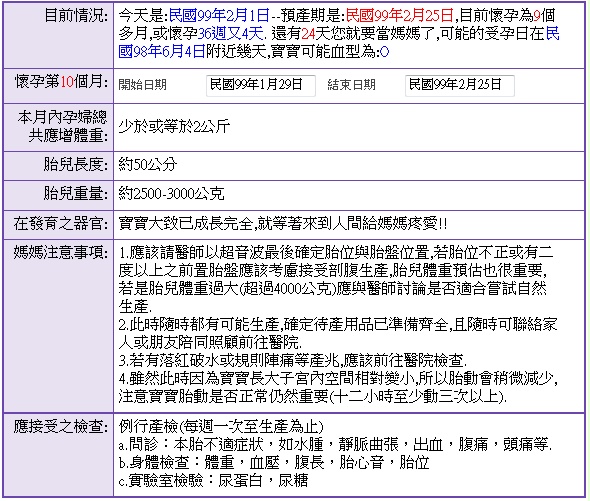
Task: Click the 胎兒重量 label
Action: 76,194
